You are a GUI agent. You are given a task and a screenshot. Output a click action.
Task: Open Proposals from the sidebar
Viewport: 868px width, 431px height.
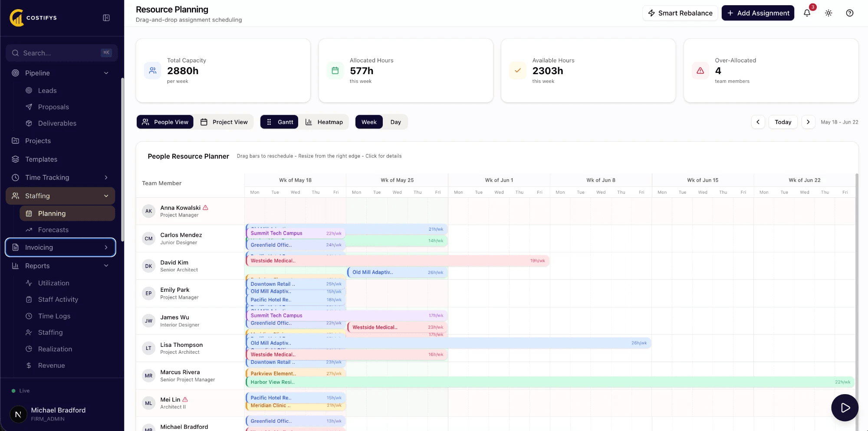pyautogui.click(x=53, y=107)
